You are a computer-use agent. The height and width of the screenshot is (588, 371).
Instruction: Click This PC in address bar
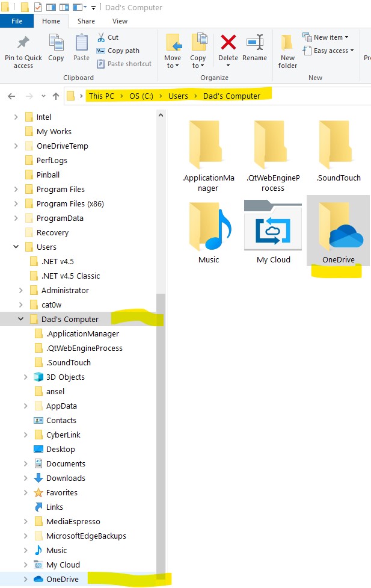101,96
